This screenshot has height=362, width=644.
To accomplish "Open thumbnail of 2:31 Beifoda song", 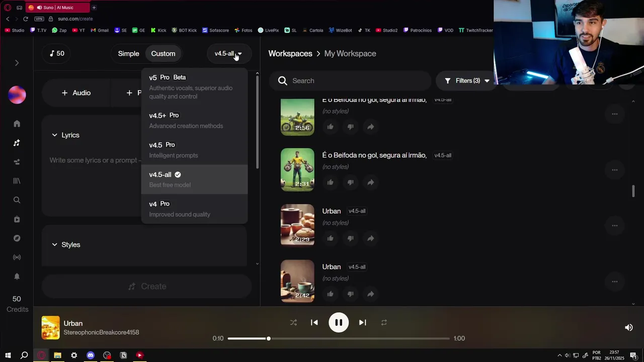I will point(297,170).
